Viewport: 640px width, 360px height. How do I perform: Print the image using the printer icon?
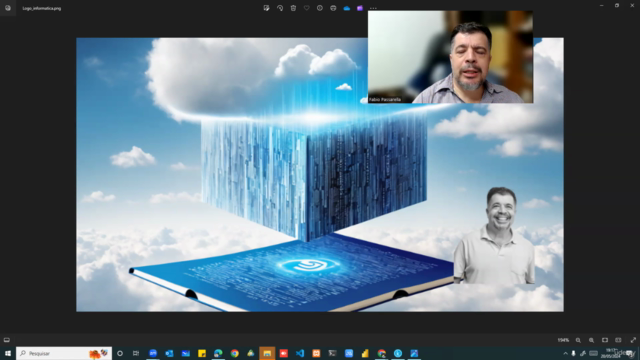(333, 8)
